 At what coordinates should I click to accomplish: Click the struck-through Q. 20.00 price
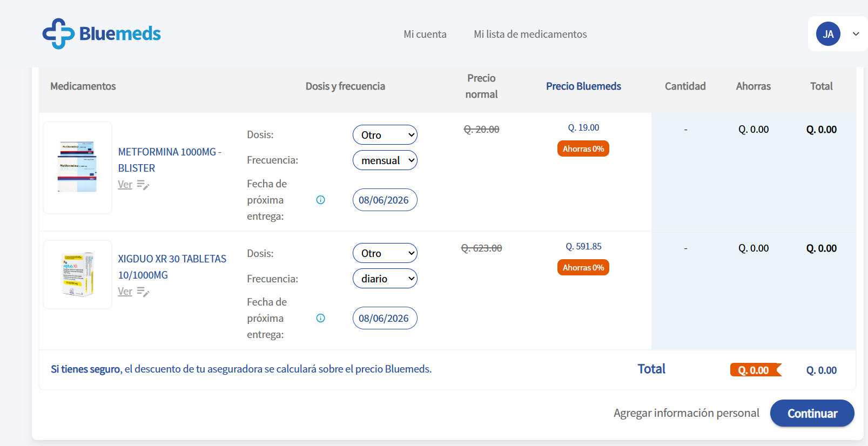tap(481, 130)
